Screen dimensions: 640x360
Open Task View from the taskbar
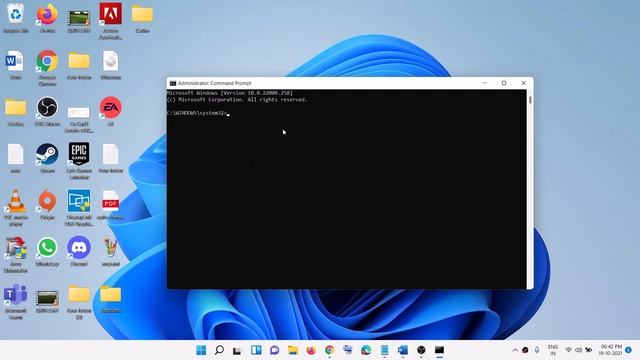coord(237,350)
